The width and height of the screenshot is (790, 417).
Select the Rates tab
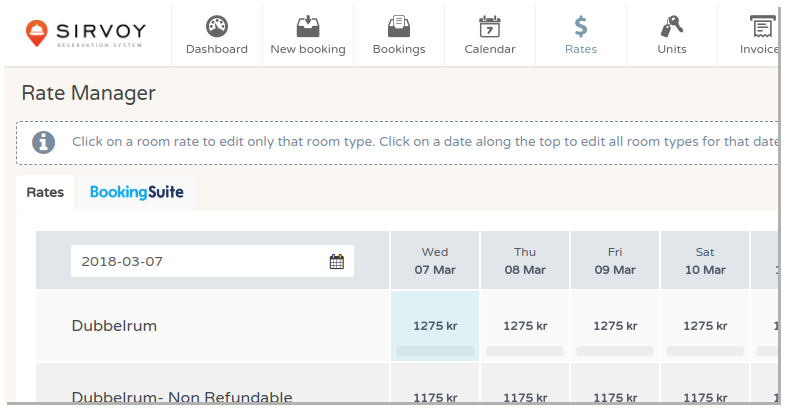(x=45, y=192)
